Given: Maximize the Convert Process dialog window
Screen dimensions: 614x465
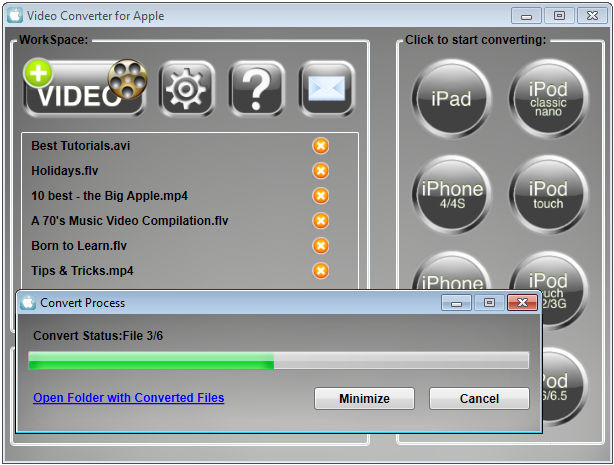Looking at the screenshot, I should (489, 302).
